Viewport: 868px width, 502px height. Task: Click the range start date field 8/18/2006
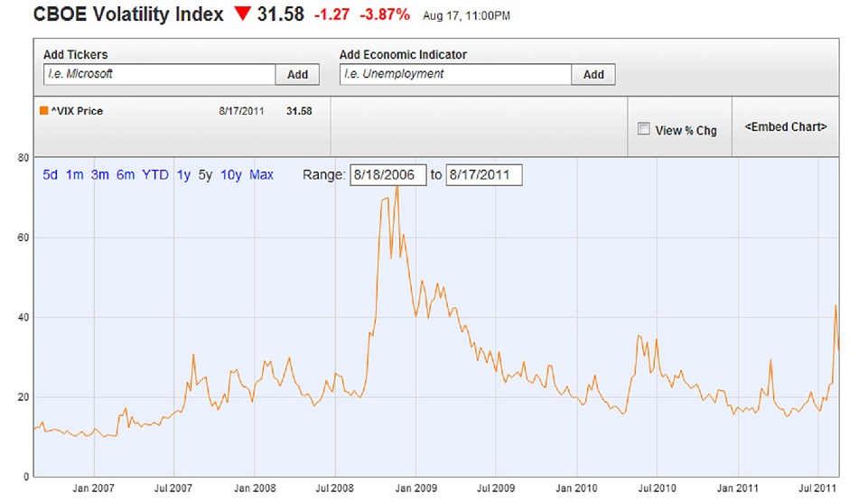point(388,175)
